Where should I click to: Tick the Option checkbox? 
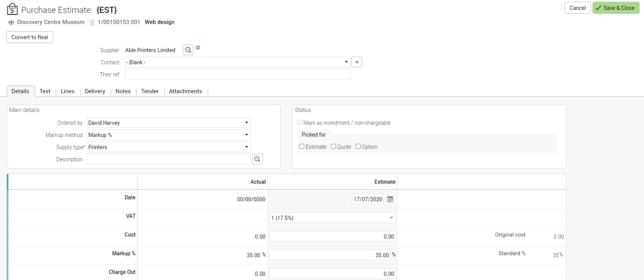(x=358, y=146)
